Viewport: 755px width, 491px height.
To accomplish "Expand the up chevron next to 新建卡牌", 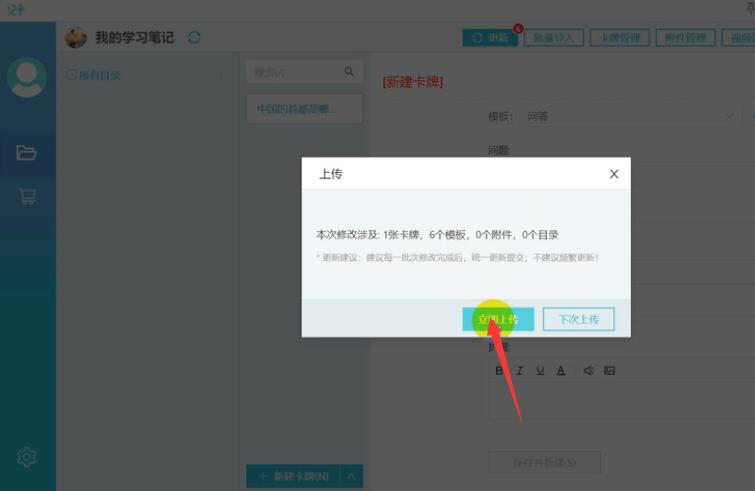I will coord(351,476).
